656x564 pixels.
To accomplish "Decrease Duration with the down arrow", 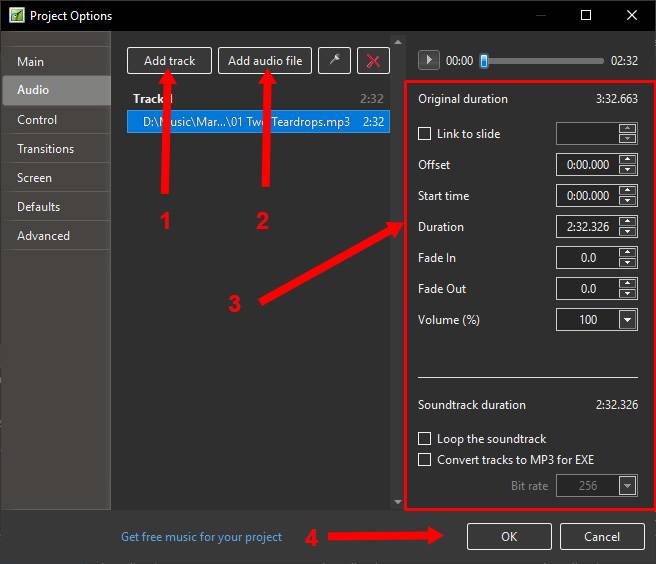I will coord(628,232).
